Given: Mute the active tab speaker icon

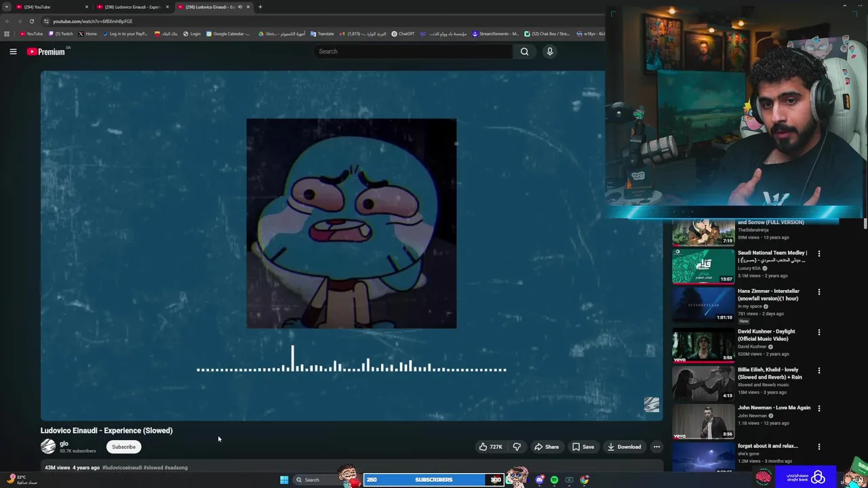Looking at the screenshot, I should [239, 7].
